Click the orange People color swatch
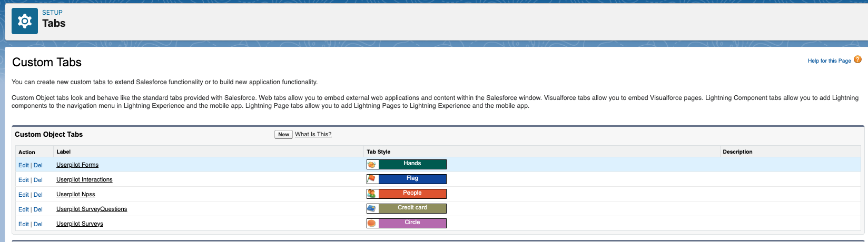Screen dimensions: 868x242 [x=412, y=194]
